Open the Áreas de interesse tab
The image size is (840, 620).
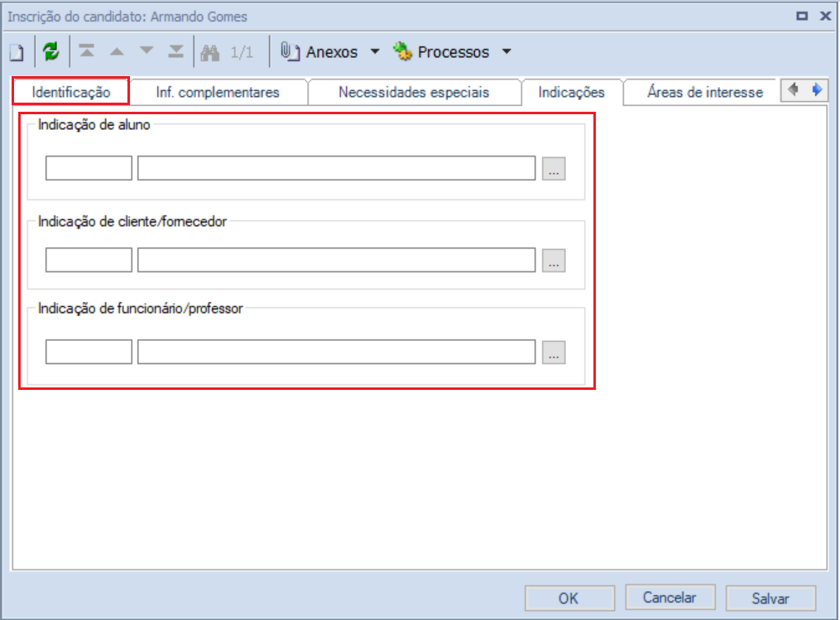[704, 92]
